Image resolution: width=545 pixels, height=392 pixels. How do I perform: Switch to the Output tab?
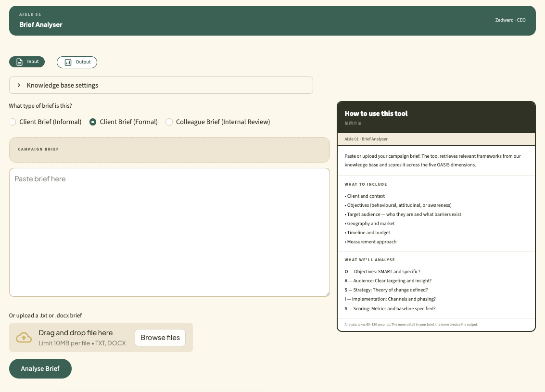point(77,62)
